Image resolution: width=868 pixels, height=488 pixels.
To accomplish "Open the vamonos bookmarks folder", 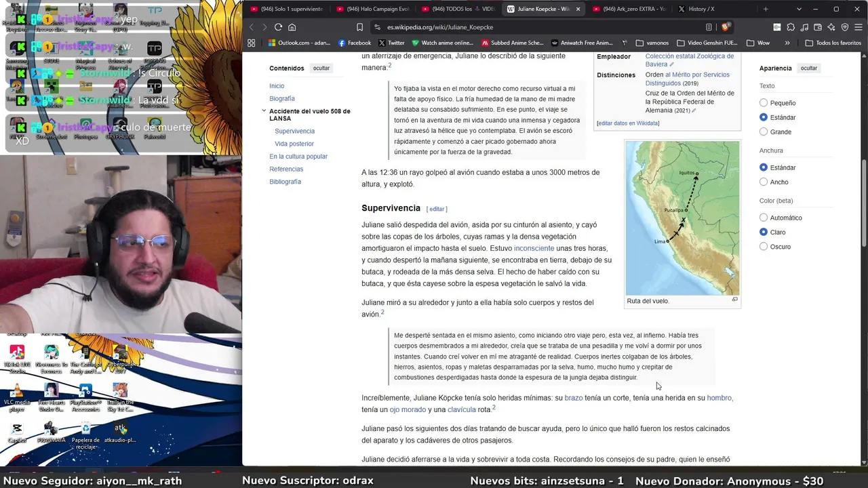I will (652, 43).
